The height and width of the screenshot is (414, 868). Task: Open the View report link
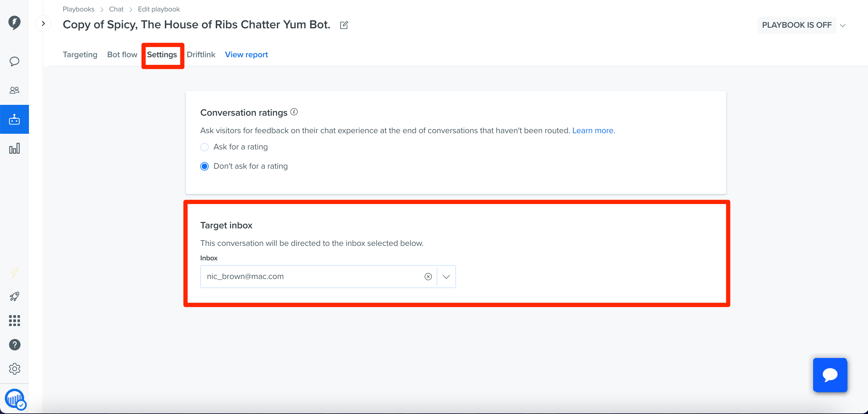[246, 55]
